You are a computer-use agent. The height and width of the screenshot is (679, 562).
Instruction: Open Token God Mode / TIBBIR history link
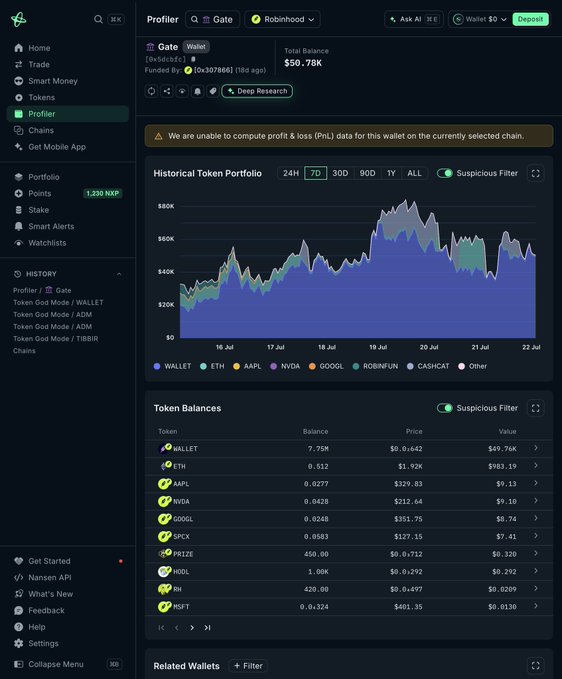(55, 339)
